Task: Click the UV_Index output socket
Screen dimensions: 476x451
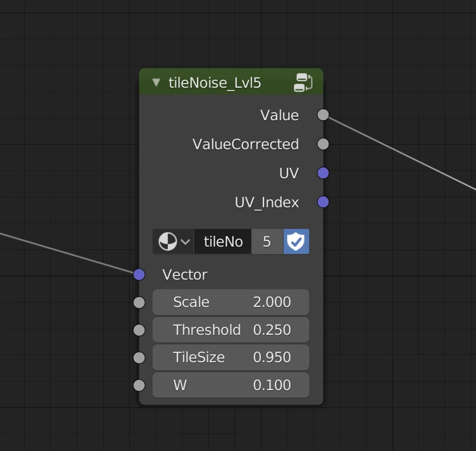Action: point(323,202)
